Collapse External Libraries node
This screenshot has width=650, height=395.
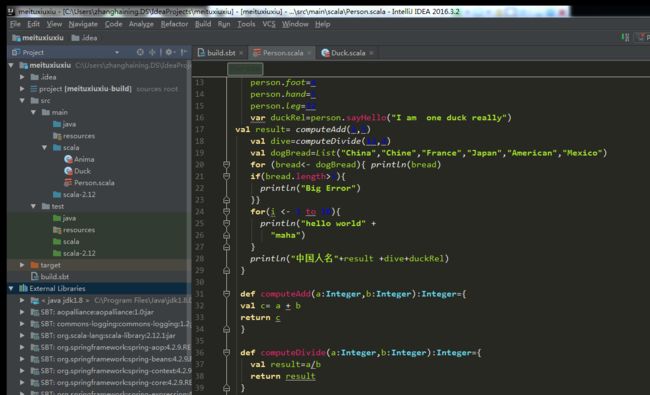[x=11, y=288]
